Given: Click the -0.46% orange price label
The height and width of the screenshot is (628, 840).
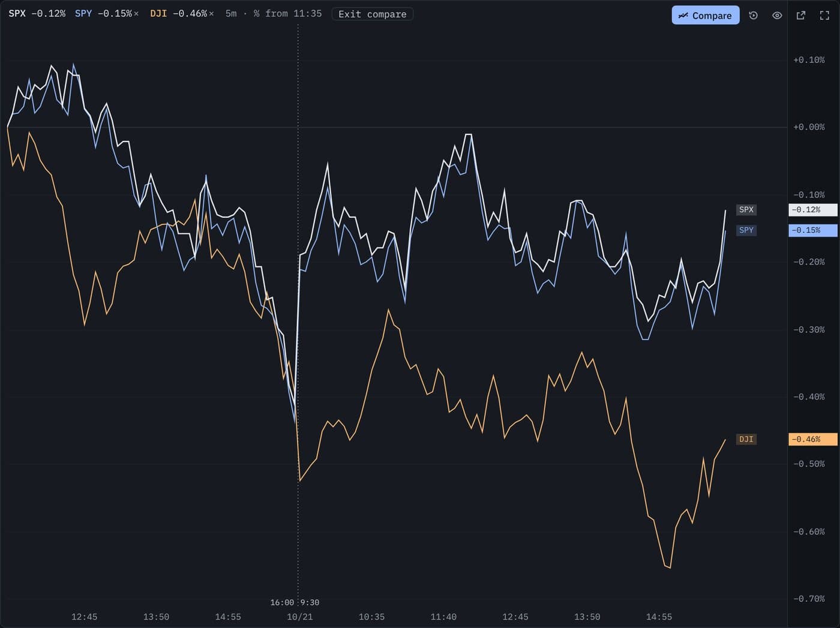Looking at the screenshot, I should 812,440.
